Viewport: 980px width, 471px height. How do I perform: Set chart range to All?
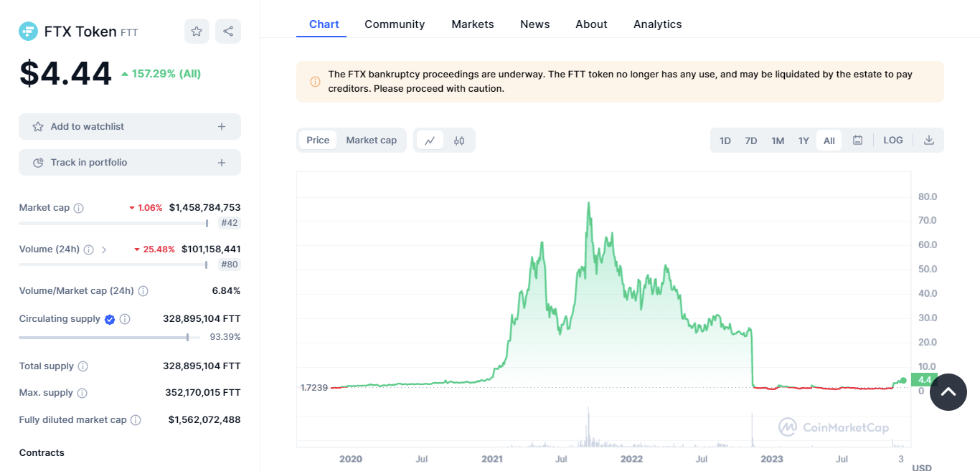click(829, 141)
